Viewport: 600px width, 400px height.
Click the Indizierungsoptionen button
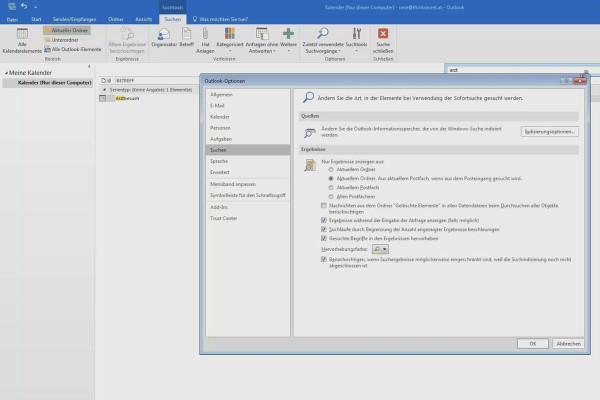tap(549, 132)
